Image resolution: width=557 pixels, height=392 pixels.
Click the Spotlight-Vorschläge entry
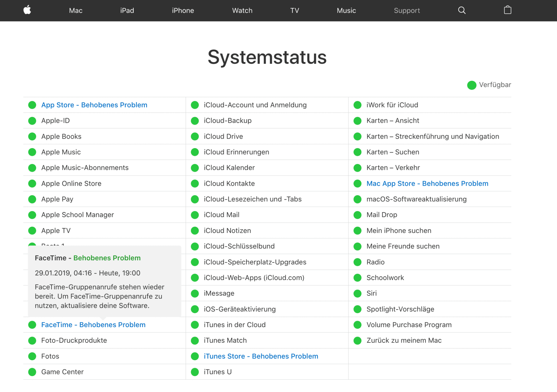coord(400,309)
